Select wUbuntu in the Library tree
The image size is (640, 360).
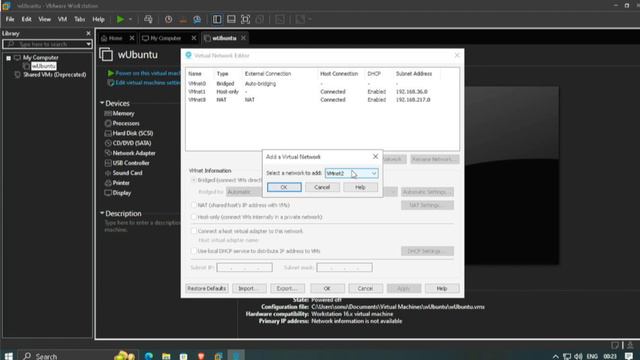(x=44, y=66)
